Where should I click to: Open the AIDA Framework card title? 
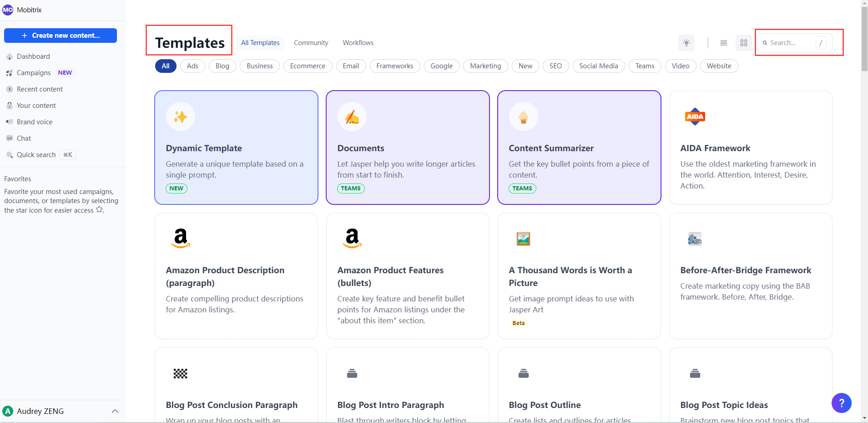click(715, 148)
